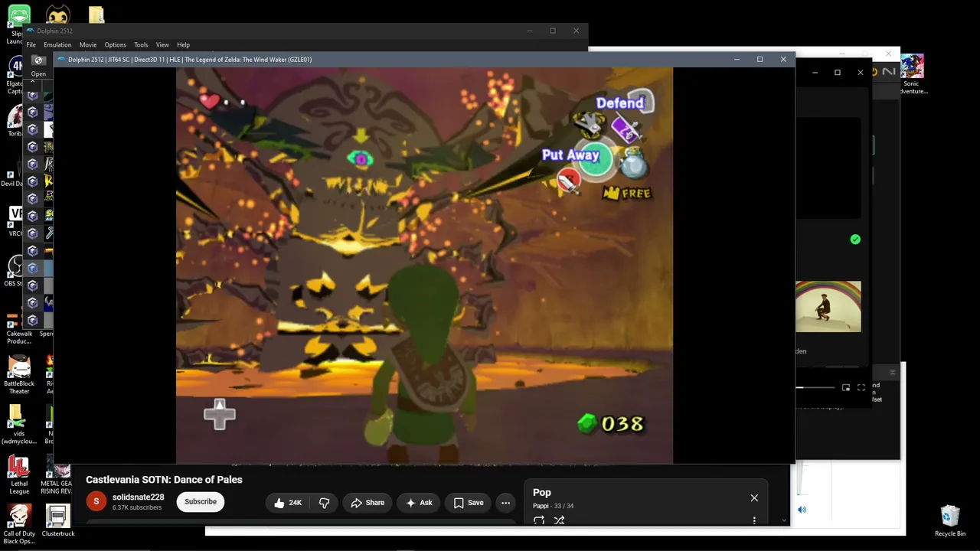Click the picture-in-picture icon in background player
This screenshot has width=980, height=551.
tap(846, 388)
